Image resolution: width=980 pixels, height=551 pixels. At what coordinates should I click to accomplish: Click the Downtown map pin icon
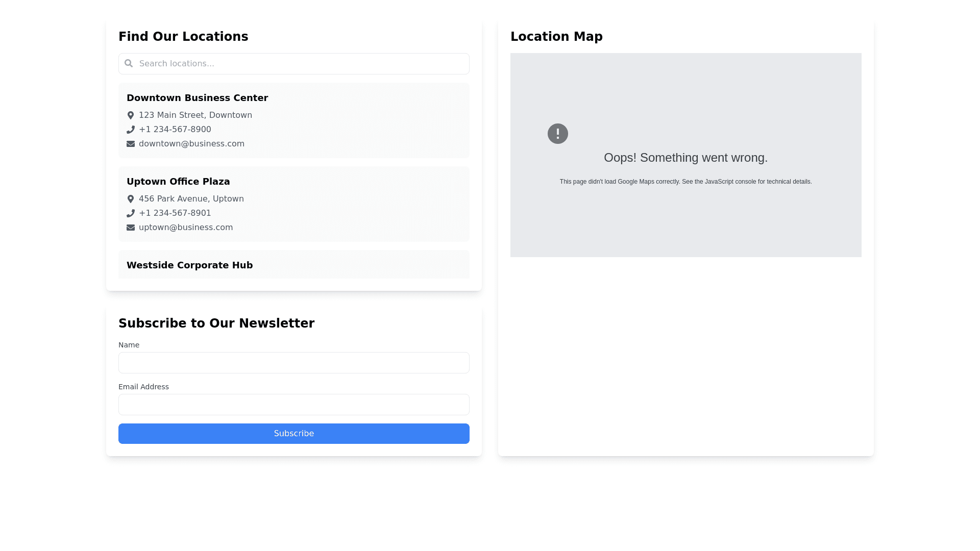point(131,115)
